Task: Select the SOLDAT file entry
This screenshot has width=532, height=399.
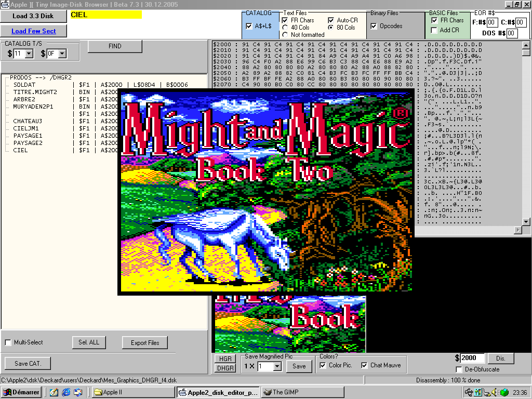Action: coord(24,85)
